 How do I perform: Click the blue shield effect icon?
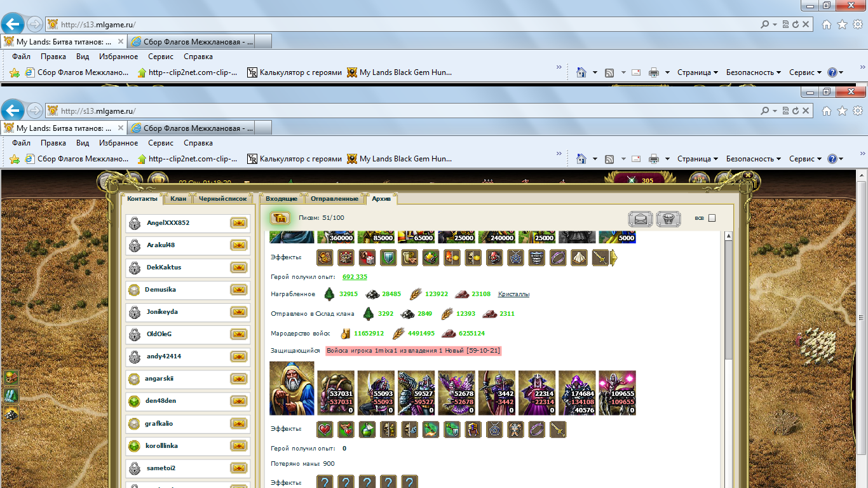pos(388,257)
